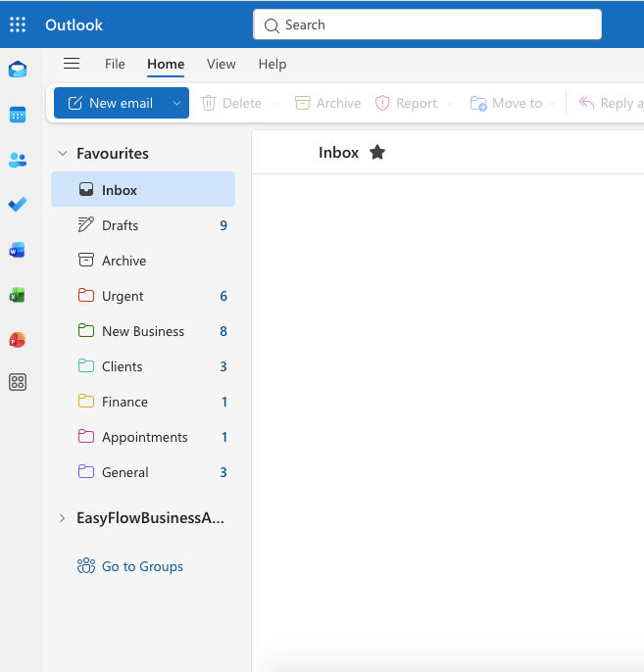Click the Archive toolbar button
Image resolution: width=644 pixels, height=672 pixels.
(x=327, y=103)
